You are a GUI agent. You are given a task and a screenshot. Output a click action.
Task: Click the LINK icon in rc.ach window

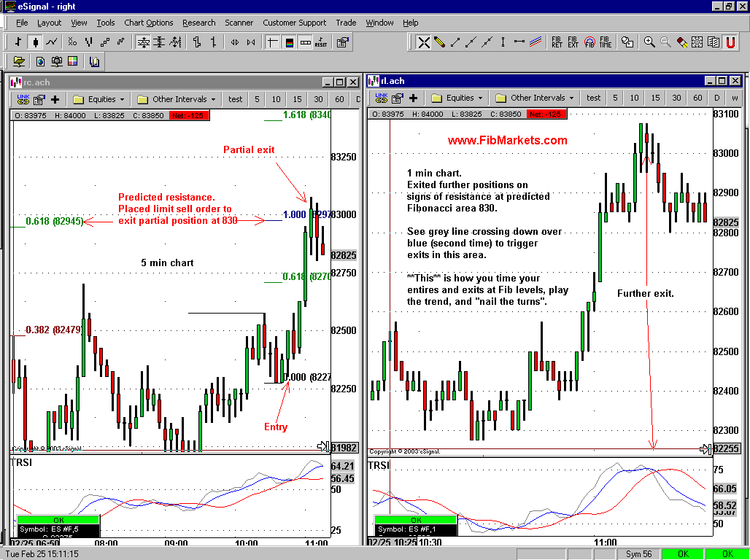[x=23, y=99]
